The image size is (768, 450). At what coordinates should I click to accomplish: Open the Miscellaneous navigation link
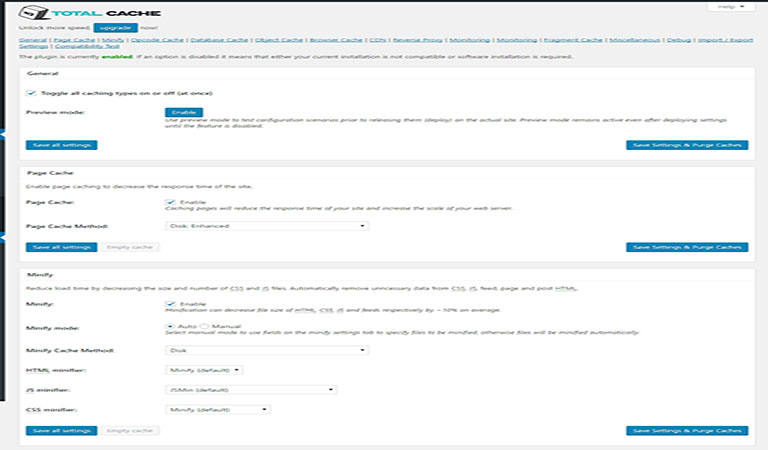635,40
